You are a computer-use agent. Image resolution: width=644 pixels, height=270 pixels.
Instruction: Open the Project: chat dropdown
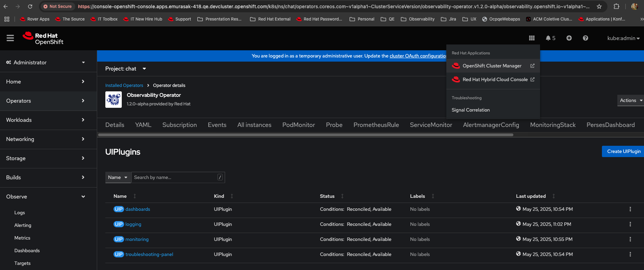126,69
